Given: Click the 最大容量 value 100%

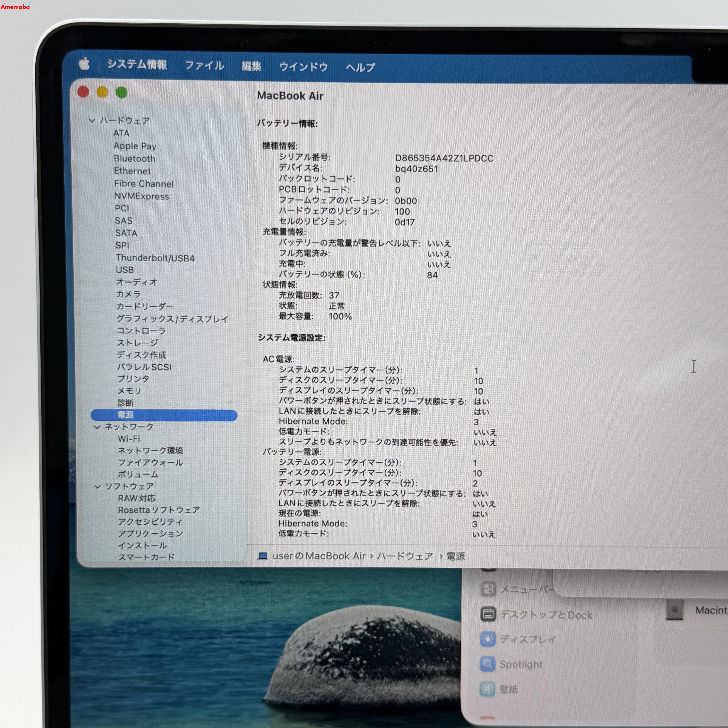Looking at the screenshot, I should click(340, 317).
